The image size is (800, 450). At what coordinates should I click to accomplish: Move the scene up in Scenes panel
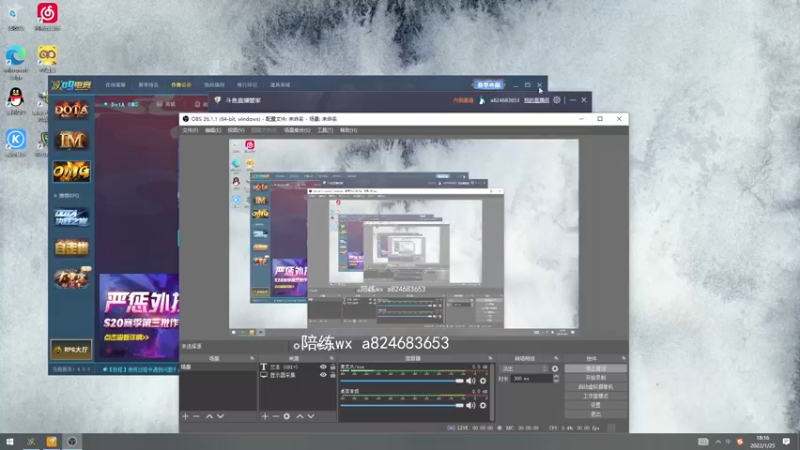pos(209,416)
